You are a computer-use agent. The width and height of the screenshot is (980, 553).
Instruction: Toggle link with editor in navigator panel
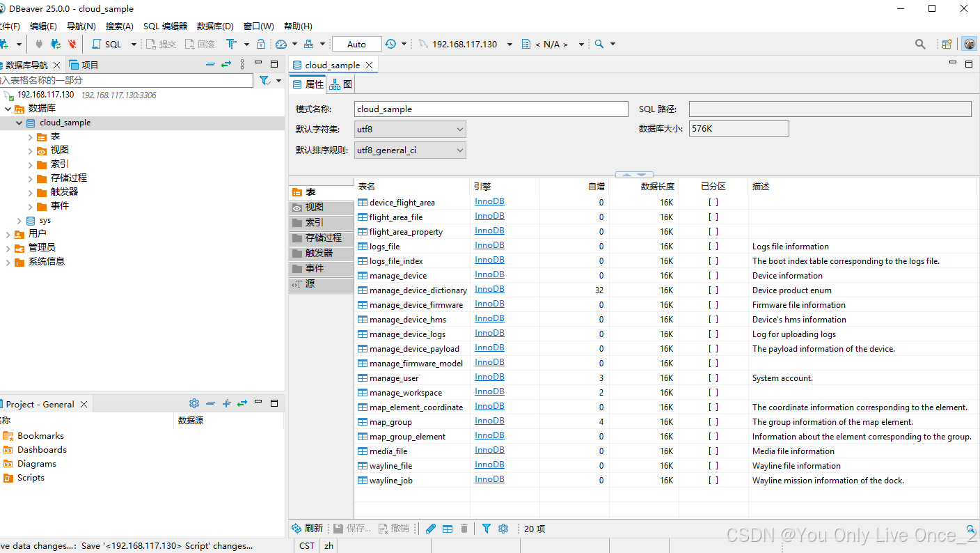[226, 64]
